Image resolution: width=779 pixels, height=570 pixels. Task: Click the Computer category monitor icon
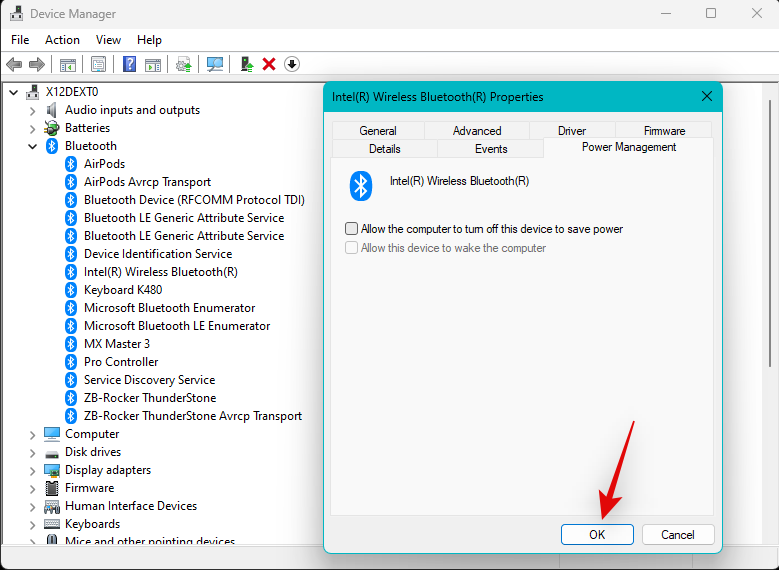(52, 434)
